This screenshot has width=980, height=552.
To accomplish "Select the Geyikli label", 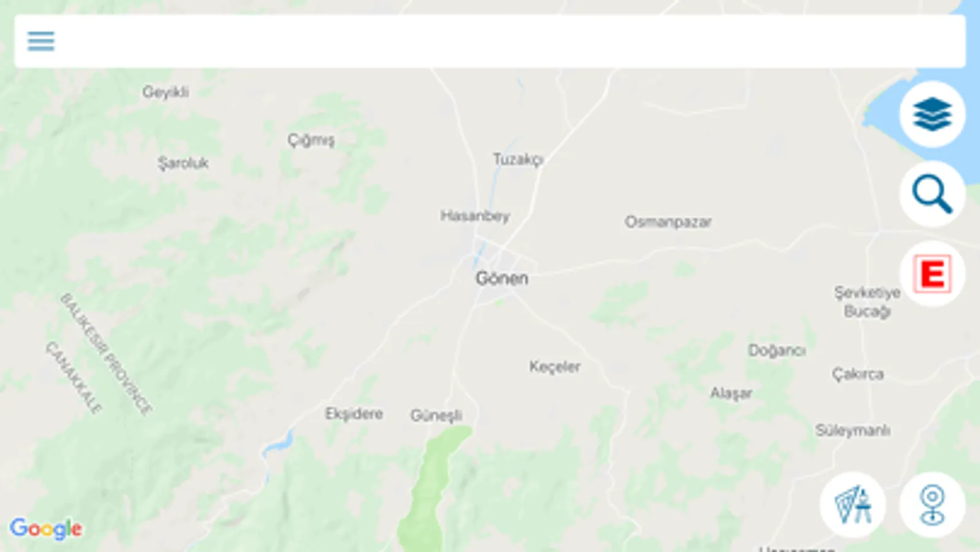I will (x=165, y=93).
